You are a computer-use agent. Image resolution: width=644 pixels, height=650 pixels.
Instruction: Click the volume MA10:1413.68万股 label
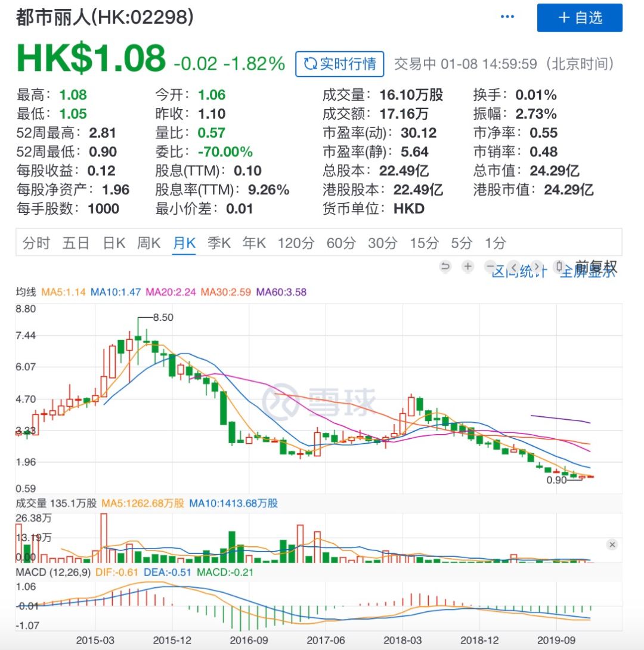(x=233, y=503)
